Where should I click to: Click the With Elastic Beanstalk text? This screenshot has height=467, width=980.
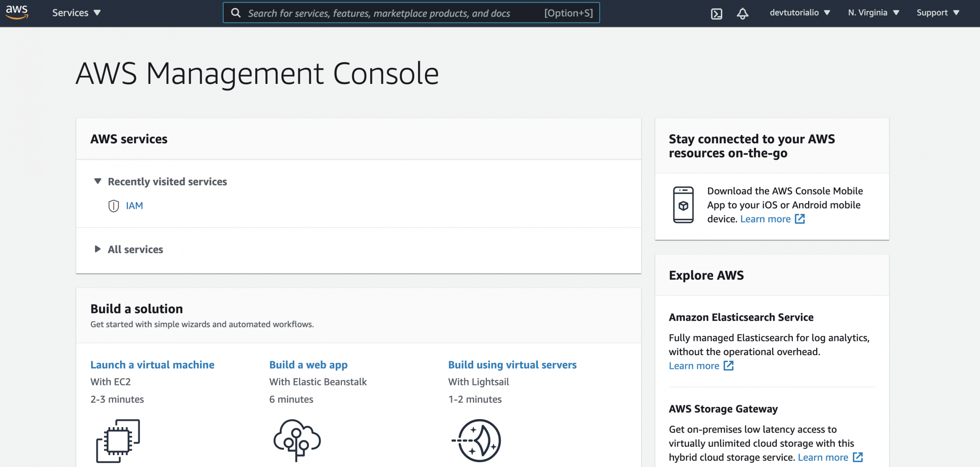(318, 382)
